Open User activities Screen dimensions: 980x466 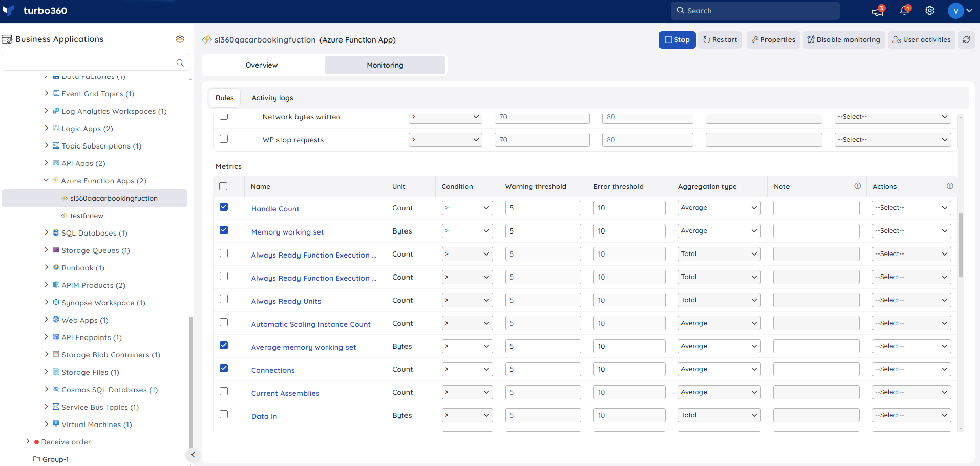pyautogui.click(x=922, y=39)
